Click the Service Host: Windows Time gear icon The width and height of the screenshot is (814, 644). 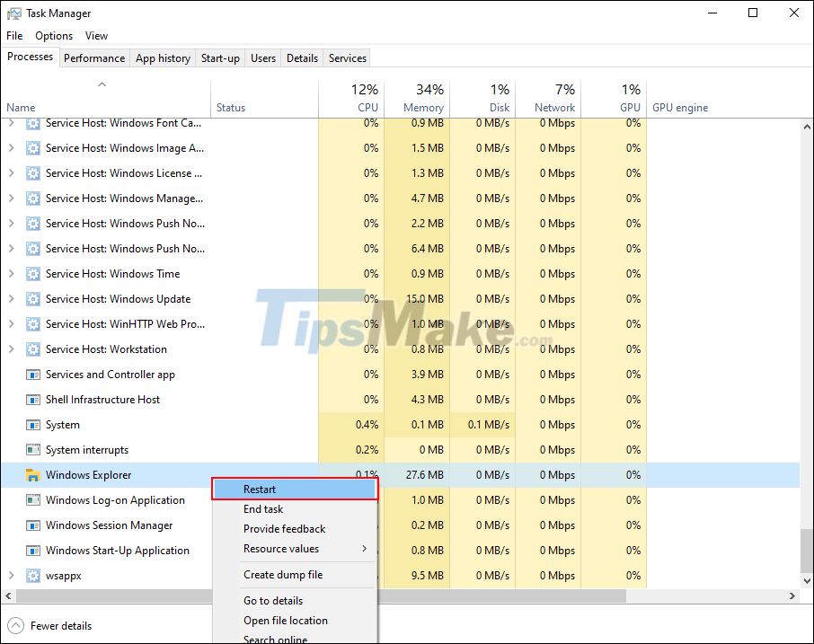(32, 273)
